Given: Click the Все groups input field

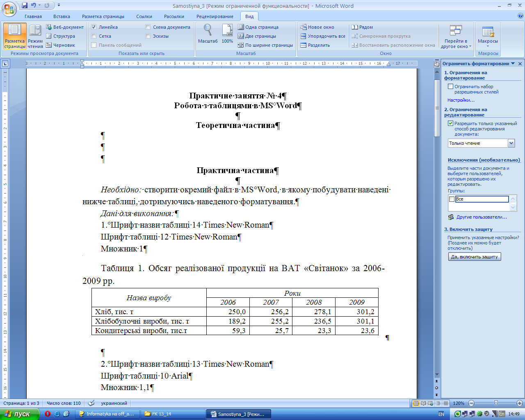Looking at the screenshot, I should pyautogui.click(x=482, y=199).
